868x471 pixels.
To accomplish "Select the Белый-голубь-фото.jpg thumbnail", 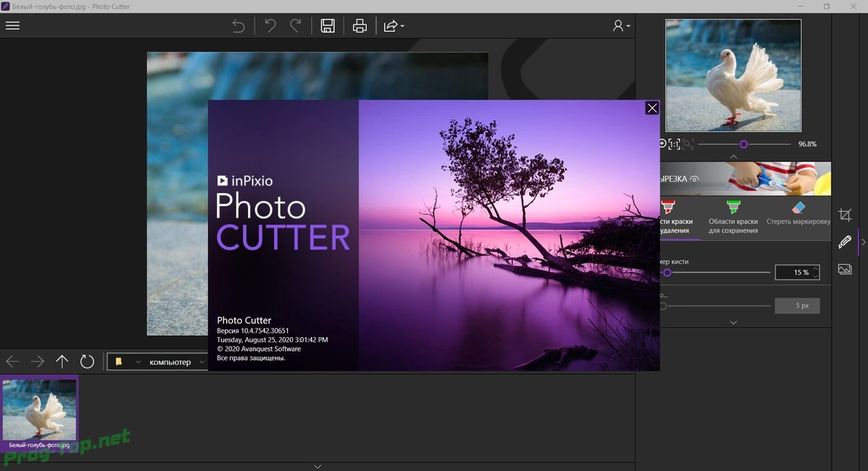I will [40, 414].
